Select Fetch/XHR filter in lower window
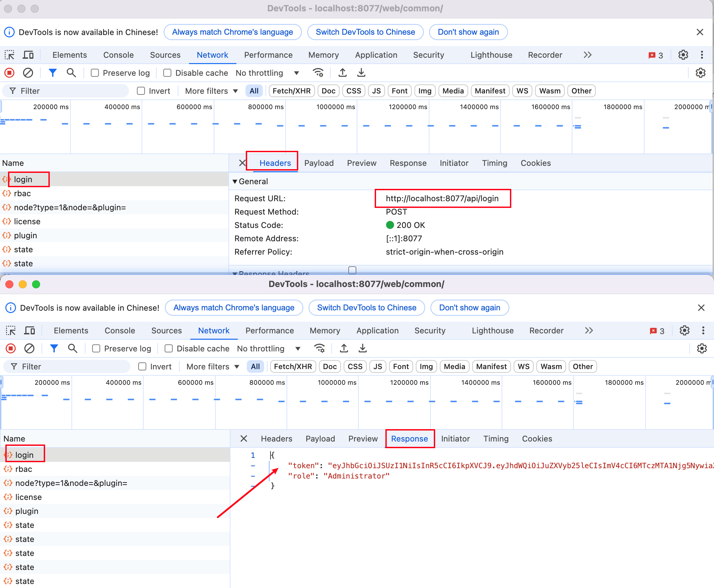The image size is (714, 588). pyautogui.click(x=293, y=366)
